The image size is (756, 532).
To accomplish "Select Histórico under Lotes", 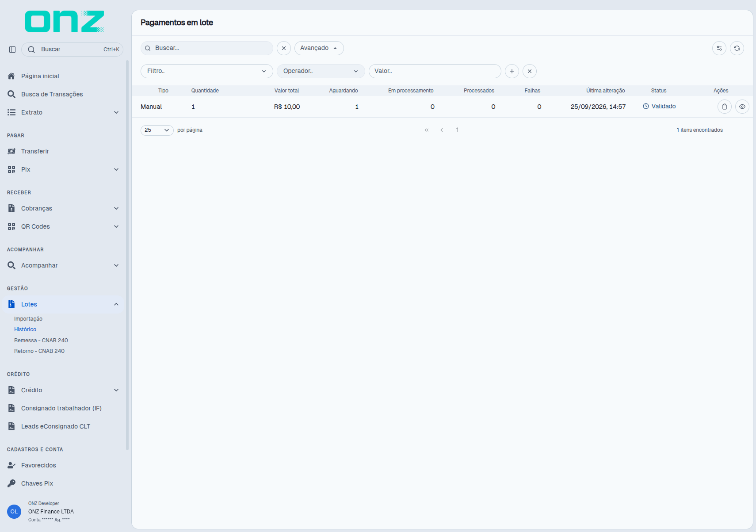I will click(x=25, y=329).
